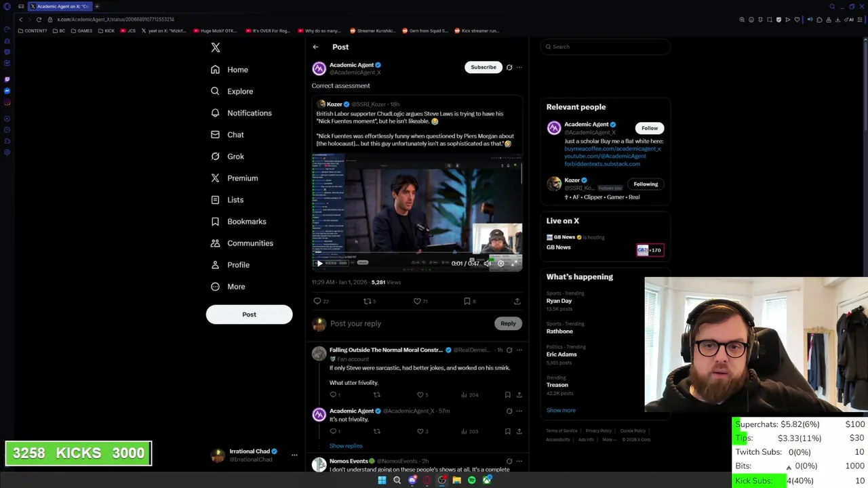Bookmark the Falling Outside reply

point(507,394)
